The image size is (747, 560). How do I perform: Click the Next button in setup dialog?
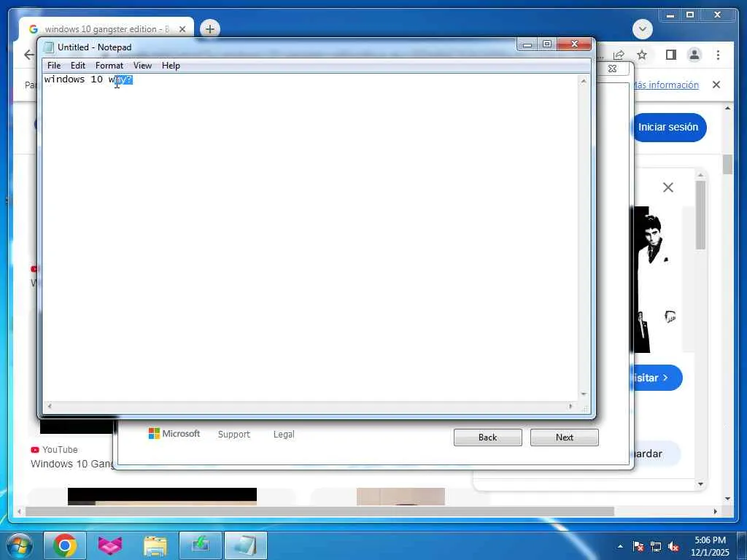click(x=565, y=437)
